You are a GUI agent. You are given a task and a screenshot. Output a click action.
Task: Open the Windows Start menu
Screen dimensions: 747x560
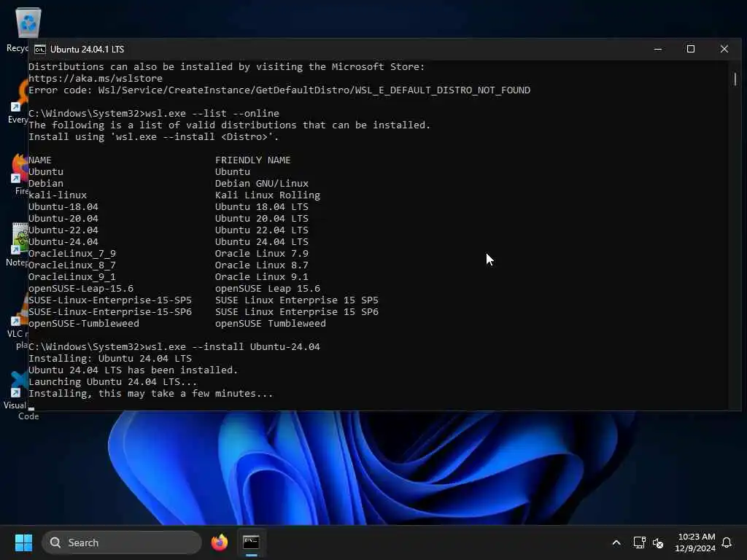pyautogui.click(x=23, y=542)
